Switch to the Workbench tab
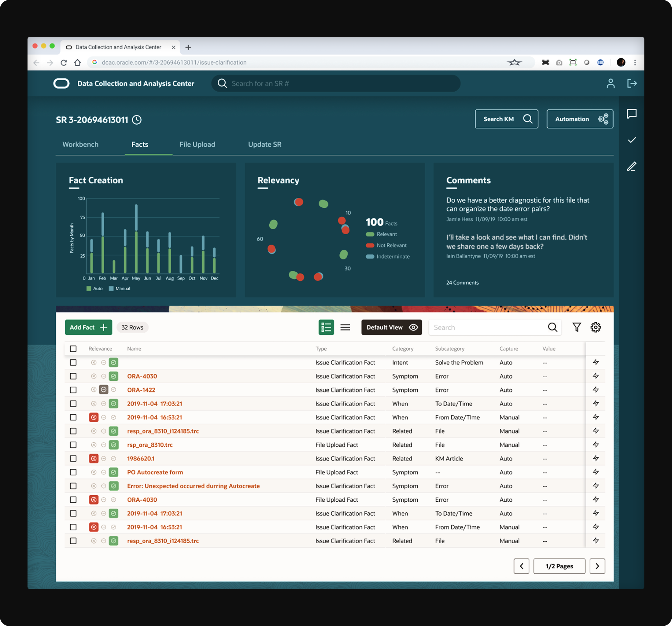This screenshot has width=672, height=626. (80, 144)
